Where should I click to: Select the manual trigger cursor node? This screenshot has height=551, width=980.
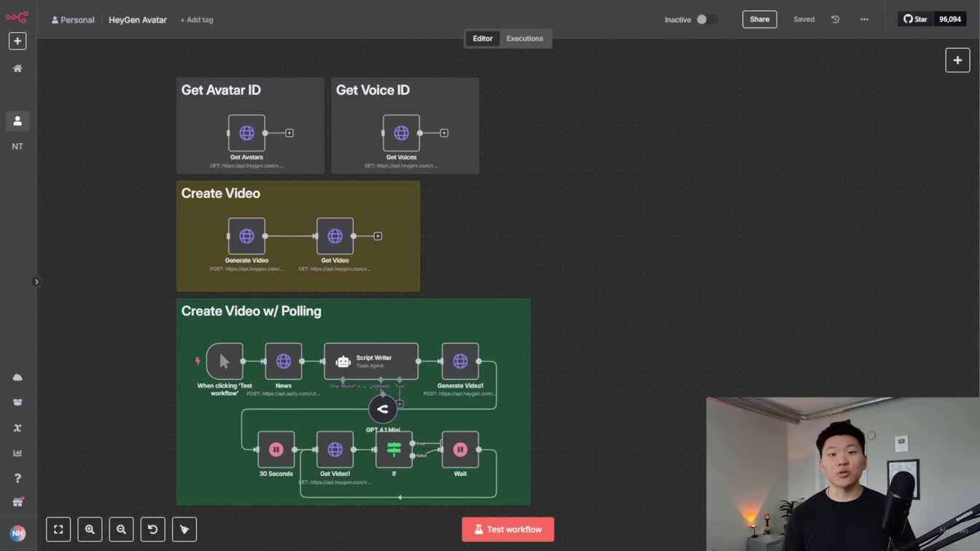(225, 361)
